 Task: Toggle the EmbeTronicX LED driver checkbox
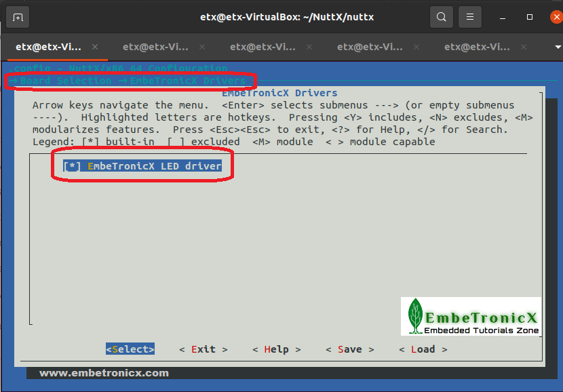(72, 166)
